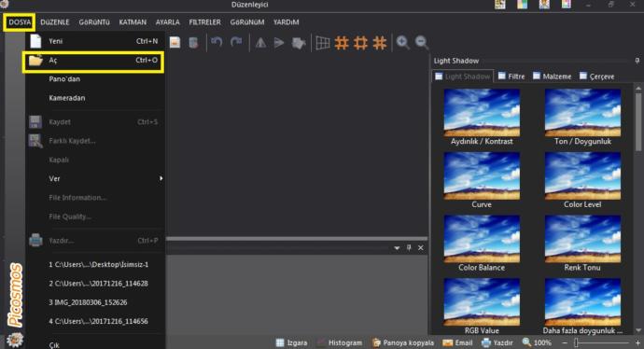Click the redo arrow in the toolbar

(x=236, y=42)
